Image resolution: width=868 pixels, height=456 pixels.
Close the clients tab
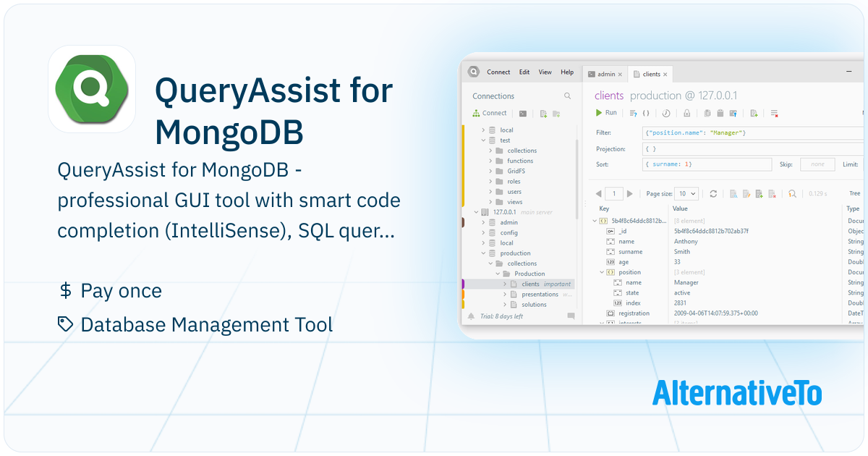click(x=665, y=75)
